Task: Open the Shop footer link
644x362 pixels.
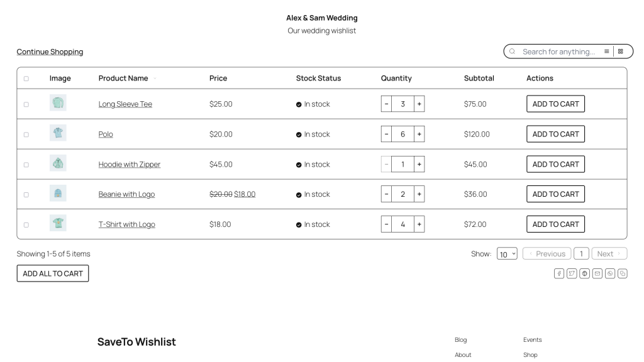Action: [x=530, y=355]
